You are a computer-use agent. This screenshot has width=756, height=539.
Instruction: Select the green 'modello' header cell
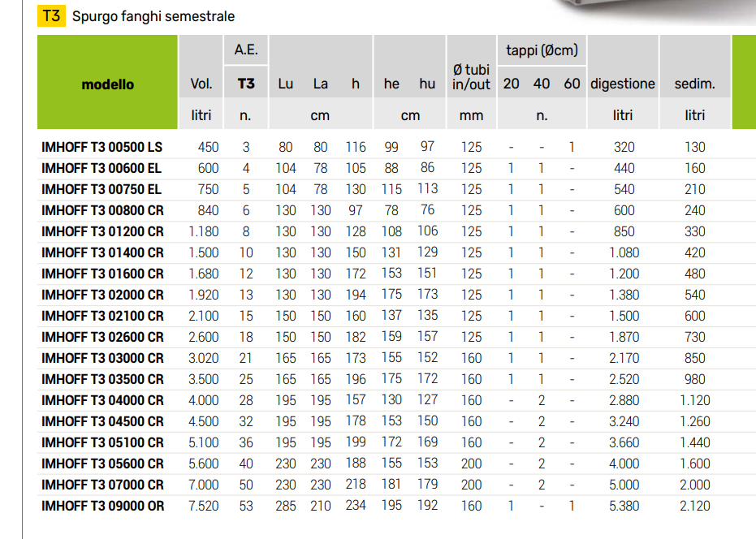[x=107, y=84]
